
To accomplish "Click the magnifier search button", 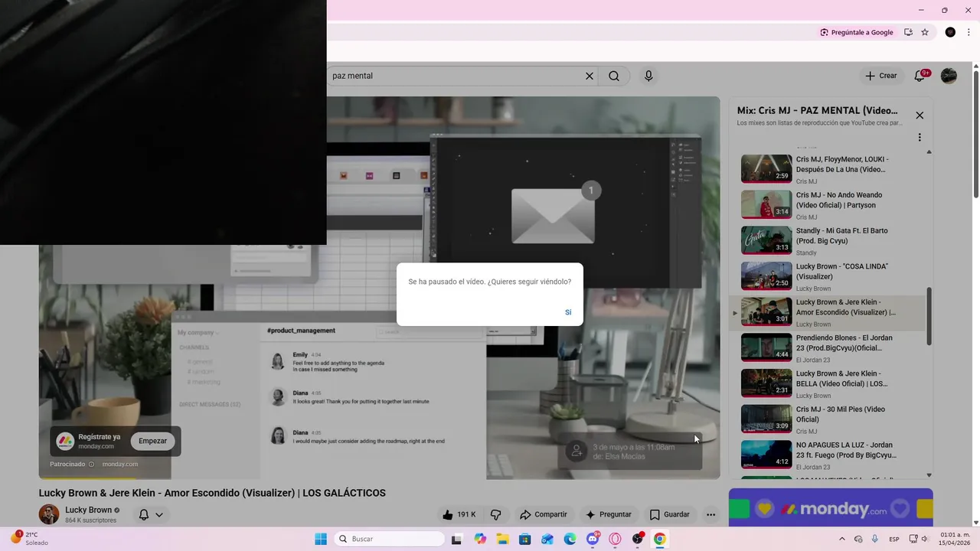I will 614,76.
